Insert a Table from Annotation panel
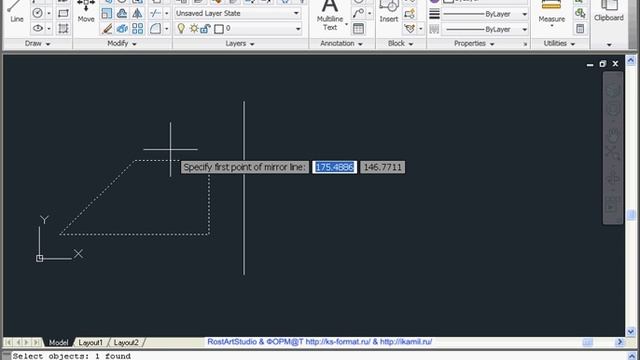640x360 pixels. (x=358, y=28)
